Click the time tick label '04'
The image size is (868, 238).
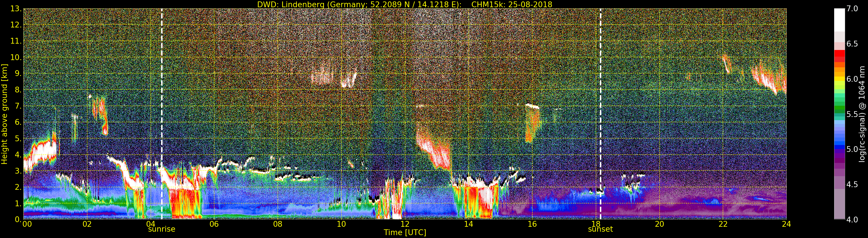tap(151, 224)
